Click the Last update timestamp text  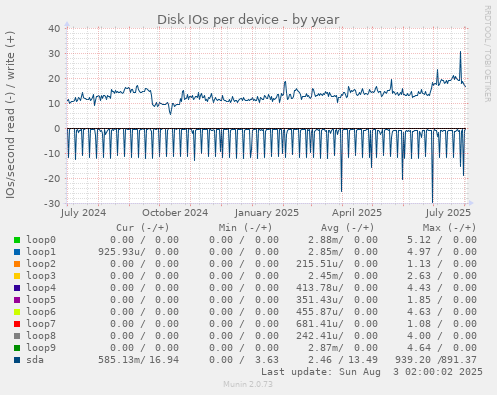pyautogui.click(x=372, y=372)
